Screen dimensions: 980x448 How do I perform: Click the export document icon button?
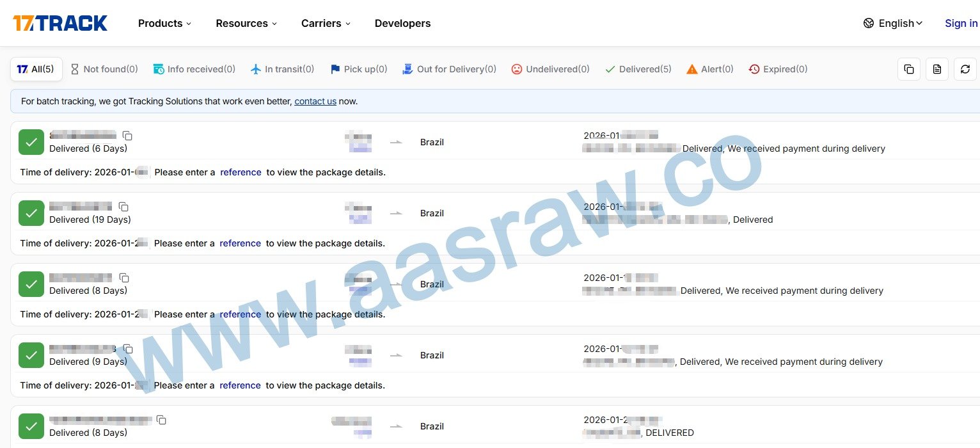pos(937,69)
